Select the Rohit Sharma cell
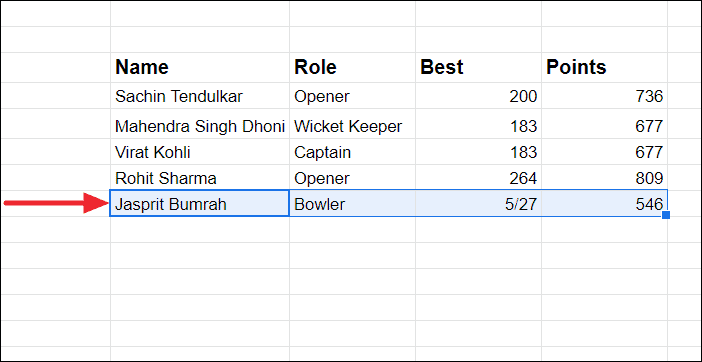The height and width of the screenshot is (362, 702). [x=200, y=178]
